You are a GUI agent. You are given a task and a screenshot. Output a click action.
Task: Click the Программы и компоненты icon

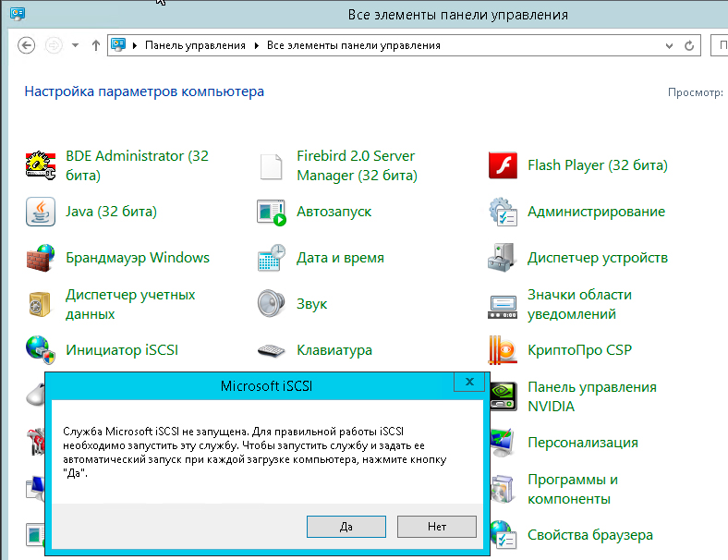[503, 489]
